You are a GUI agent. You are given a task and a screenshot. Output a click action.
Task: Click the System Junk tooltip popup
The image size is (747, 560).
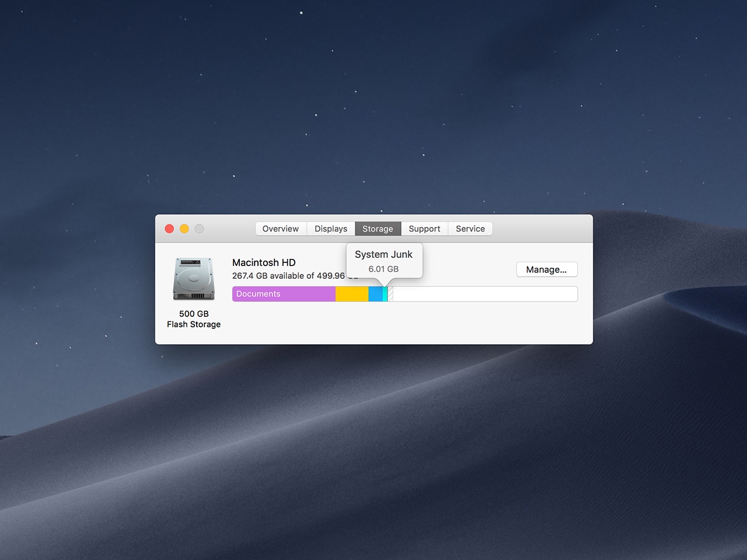point(384,261)
